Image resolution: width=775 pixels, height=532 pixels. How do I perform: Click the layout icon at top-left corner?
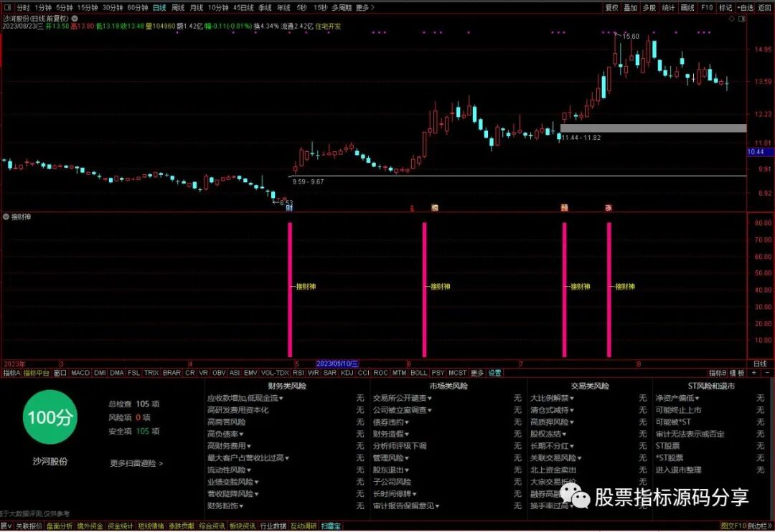(x=7, y=7)
